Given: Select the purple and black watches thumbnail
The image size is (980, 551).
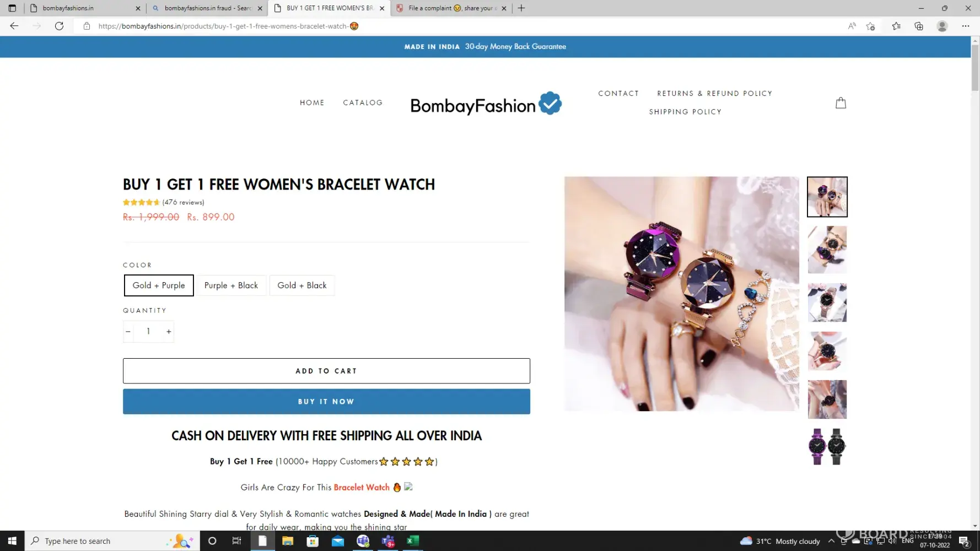Looking at the screenshot, I should (827, 447).
